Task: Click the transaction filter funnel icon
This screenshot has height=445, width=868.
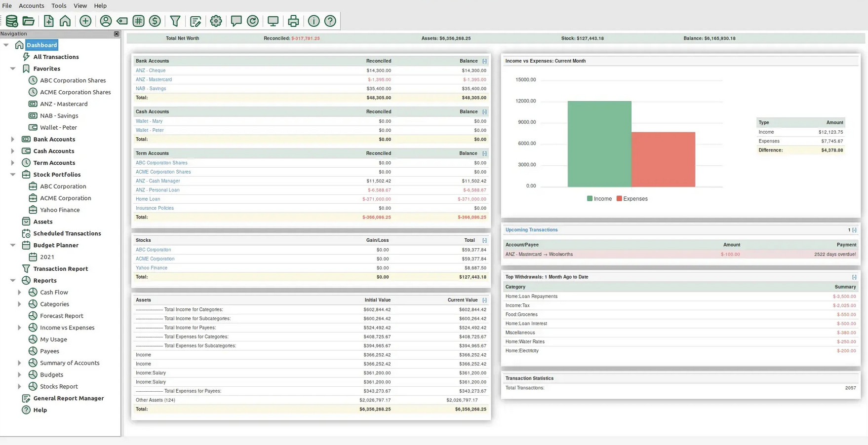Action: (175, 21)
